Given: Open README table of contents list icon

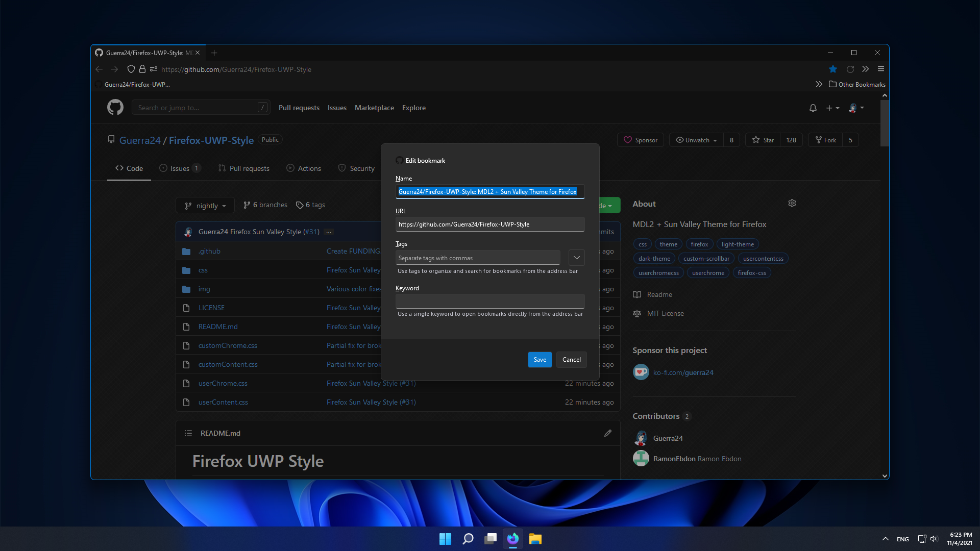Looking at the screenshot, I should [x=188, y=433].
